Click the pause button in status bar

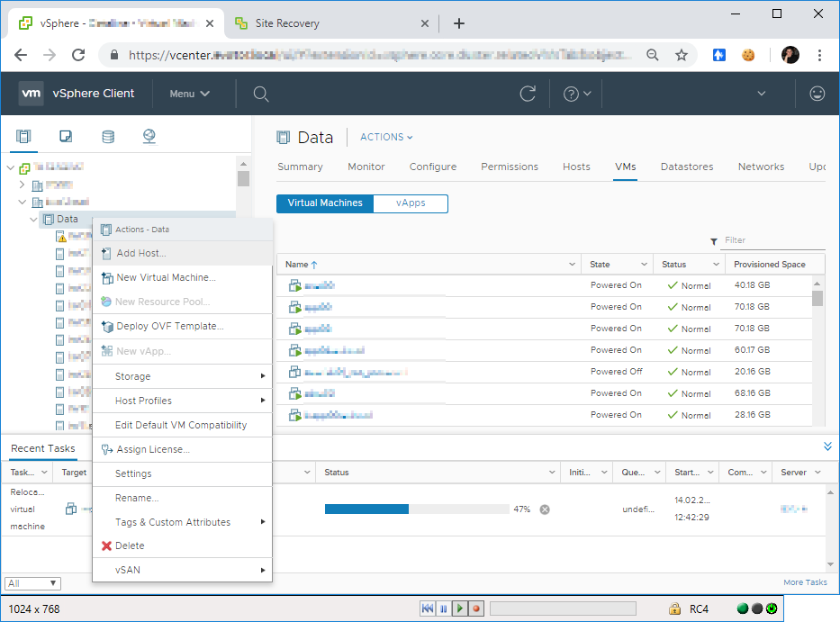(x=444, y=608)
